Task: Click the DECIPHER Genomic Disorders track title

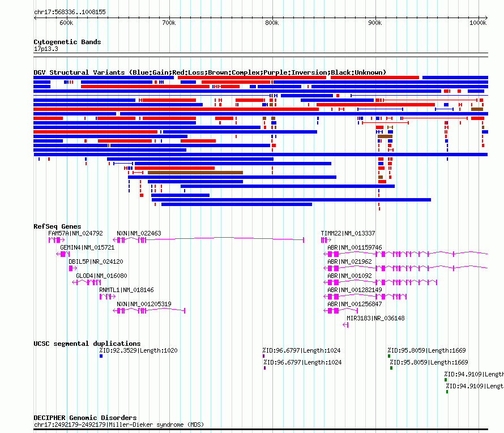Action: point(85,418)
